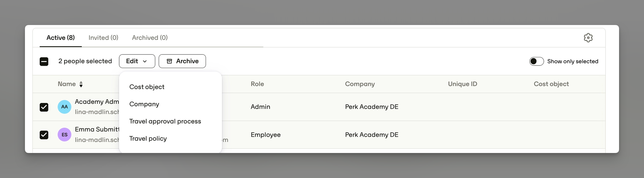Enable the Show only selected toggle

point(536,61)
